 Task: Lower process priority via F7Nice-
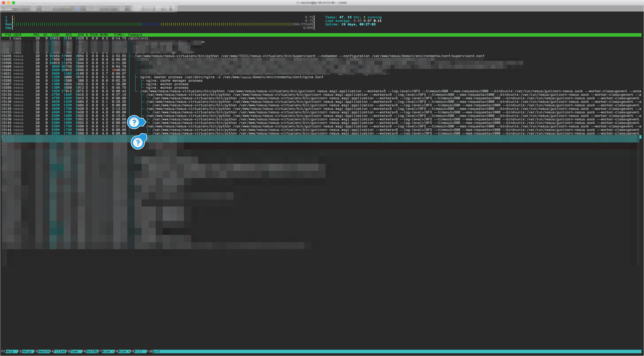pos(106,351)
